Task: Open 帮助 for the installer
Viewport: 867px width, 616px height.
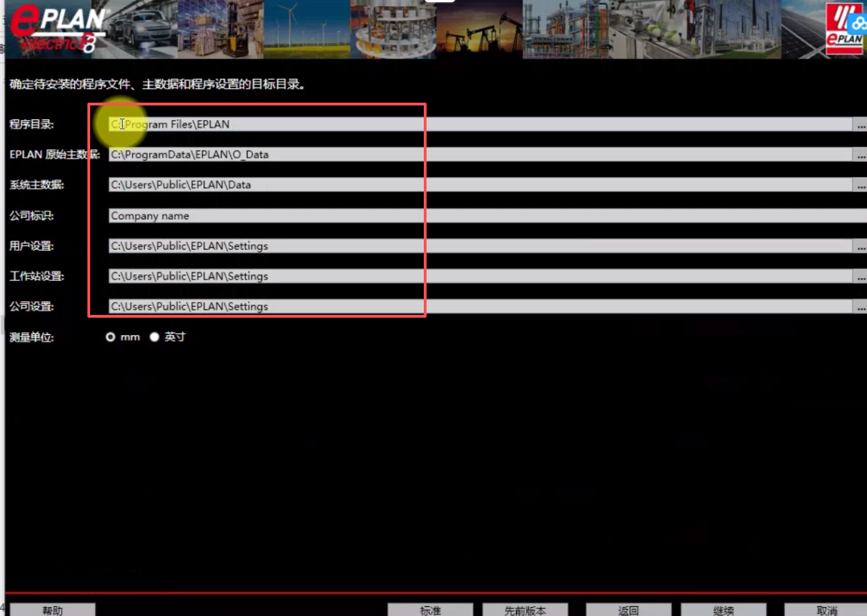Action: tap(52, 610)
